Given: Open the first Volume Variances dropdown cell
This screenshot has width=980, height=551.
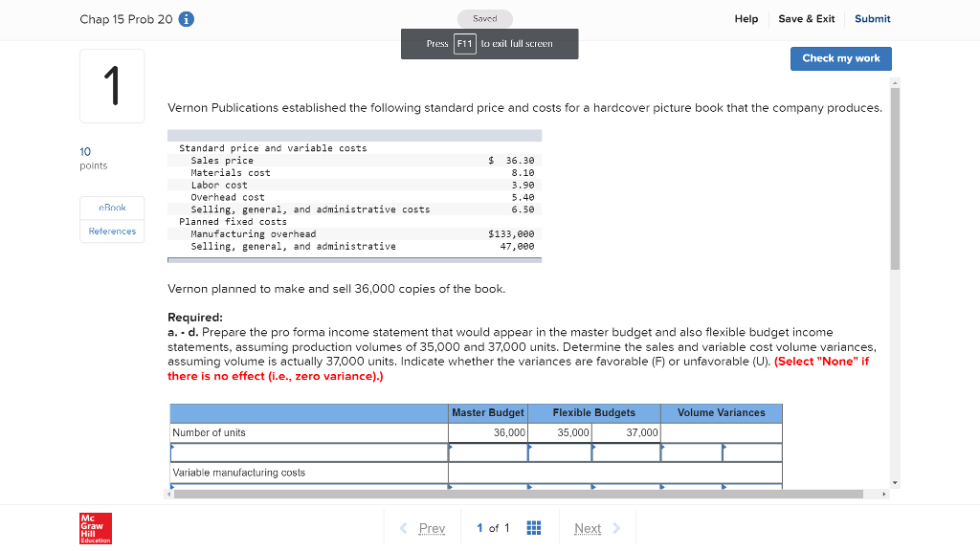Looking at the screenshot, I should tap(691, 452).
